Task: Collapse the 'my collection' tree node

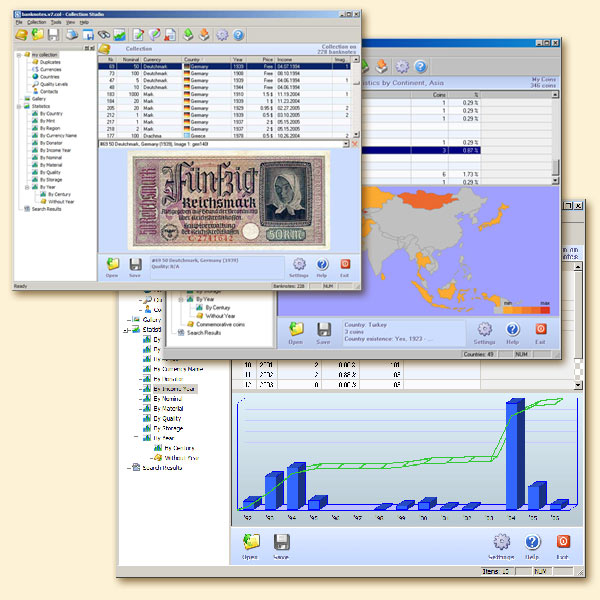Action: pyautogui.click(x=19, y=55)
